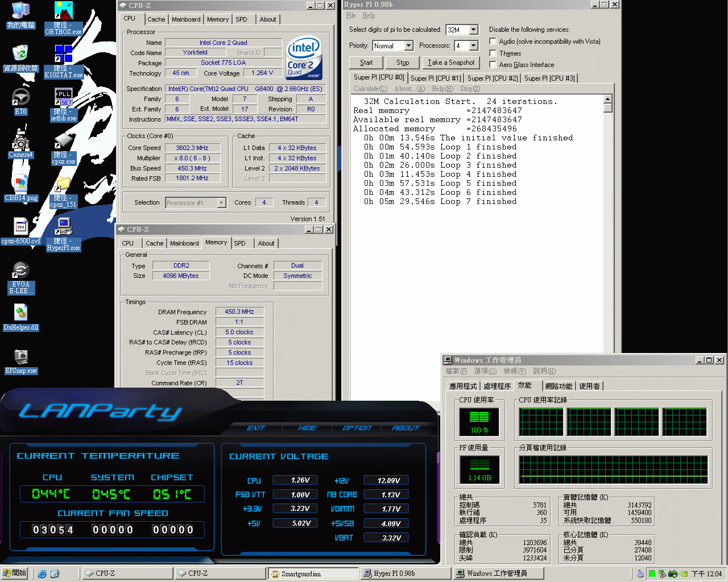The image size is (728, 582).
Task: Click the PF usage 1.14 GB meter
Action: point(479,470)
